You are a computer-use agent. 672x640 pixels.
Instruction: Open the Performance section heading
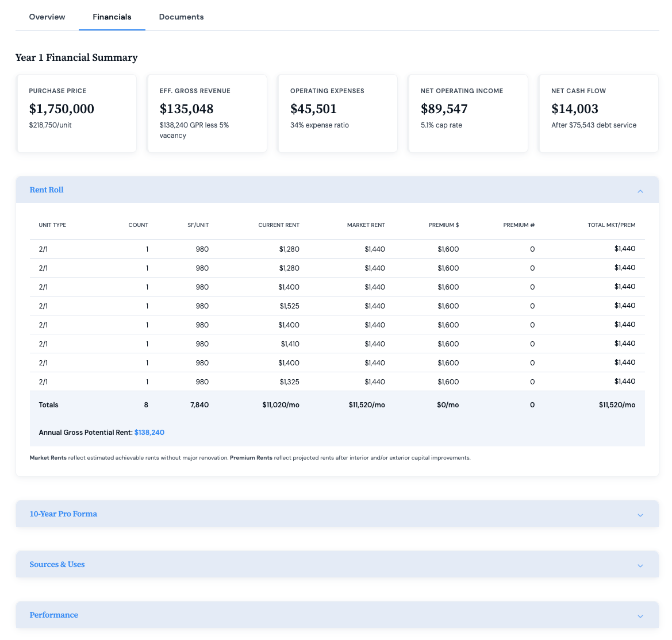click(53, 615)
